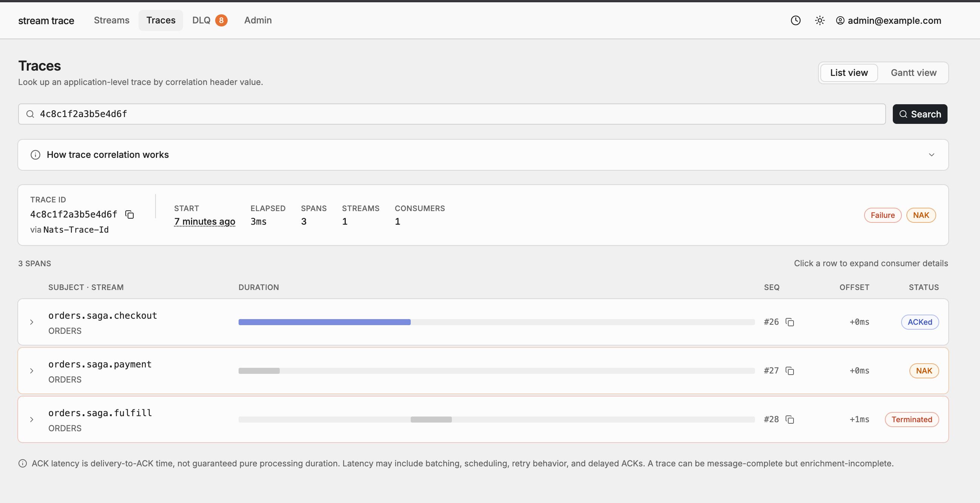Click the Nats-Trace-Id header label
The width and height of the screenshot is (980, 503).
pyautogui.click(x=76, y=230)
